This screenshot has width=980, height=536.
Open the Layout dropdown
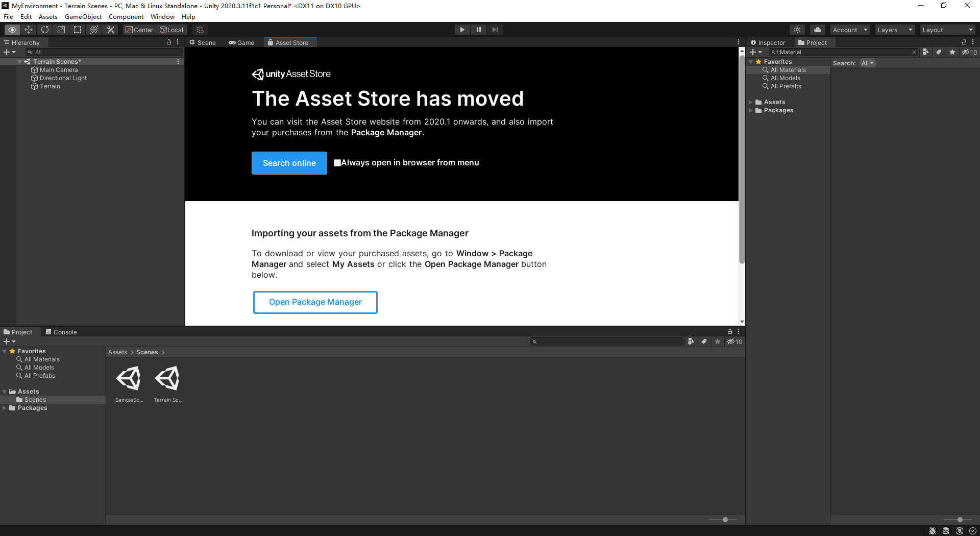(x=947, y=30)
